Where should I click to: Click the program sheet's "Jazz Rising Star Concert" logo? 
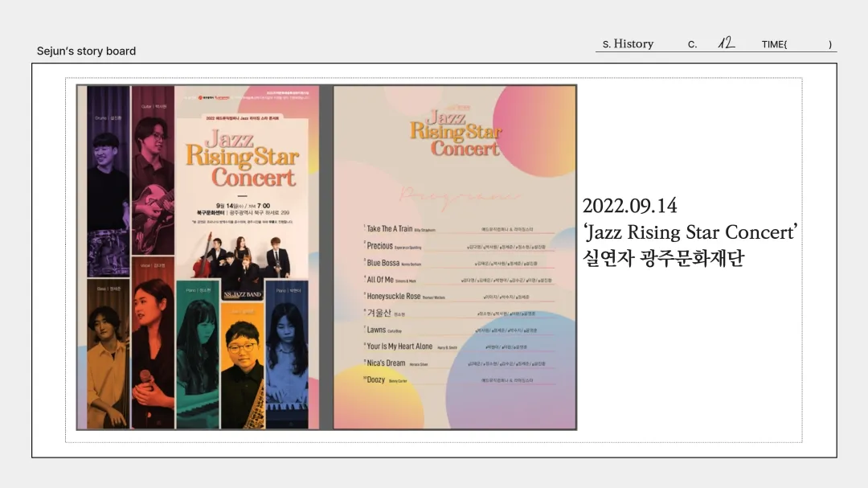[456, 133]
